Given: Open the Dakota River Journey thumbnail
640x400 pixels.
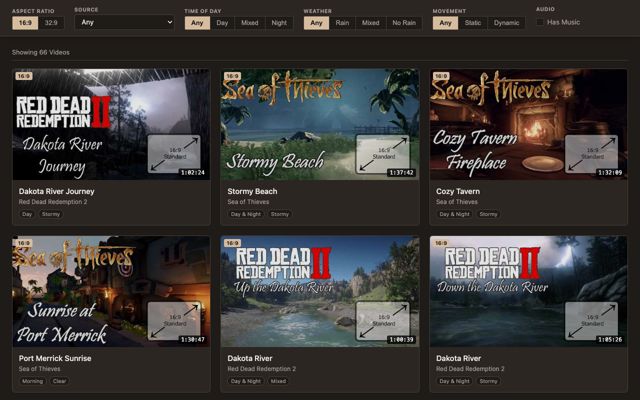Looking at the screenshot, I should pyautogui.click(x=111, y=124).
